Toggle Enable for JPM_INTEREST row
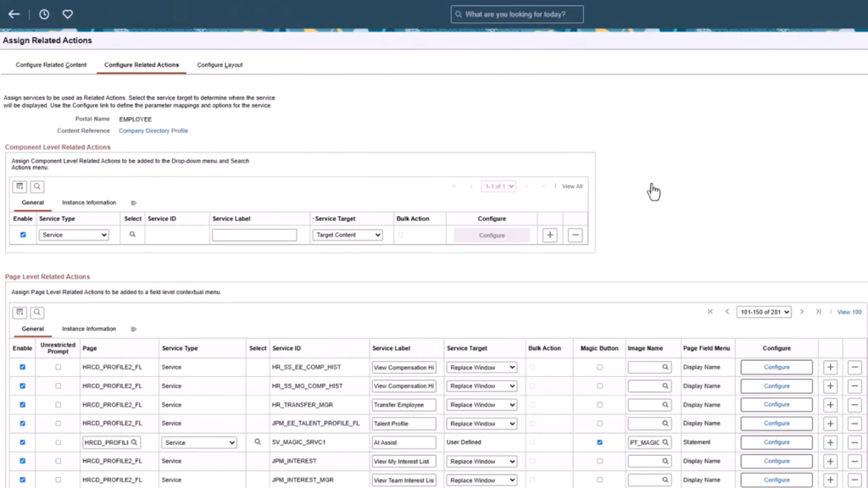The height and width of the screenshot is (488, 868). tap(23, 461)
